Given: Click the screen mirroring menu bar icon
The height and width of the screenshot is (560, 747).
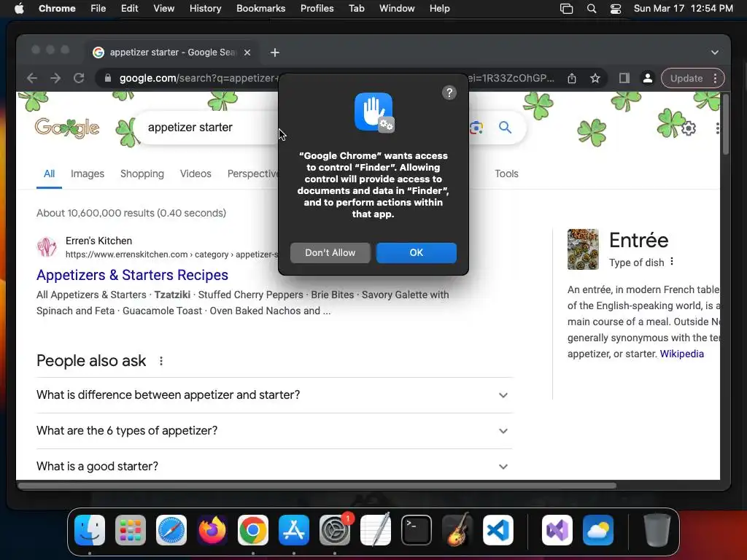Looking at the screenshot, I should click(566, 9).
